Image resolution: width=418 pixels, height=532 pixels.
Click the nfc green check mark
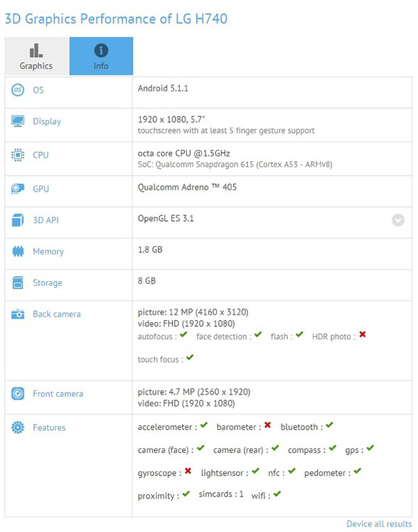click(x=292, y=471)
